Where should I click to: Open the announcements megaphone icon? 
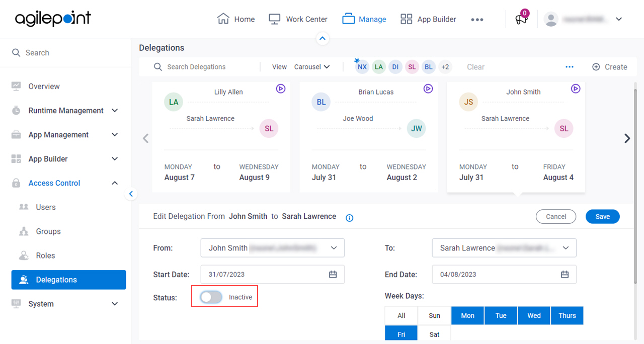(521, 19)
